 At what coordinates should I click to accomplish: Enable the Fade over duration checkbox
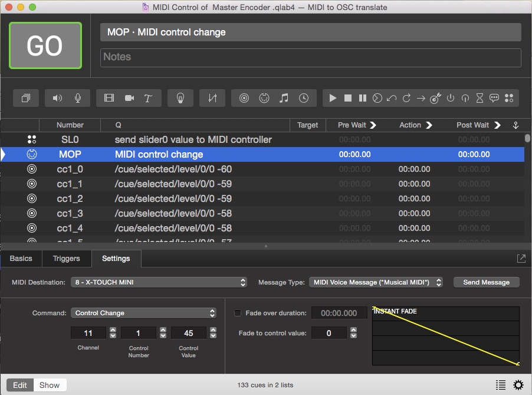click(x=238, y=313)
